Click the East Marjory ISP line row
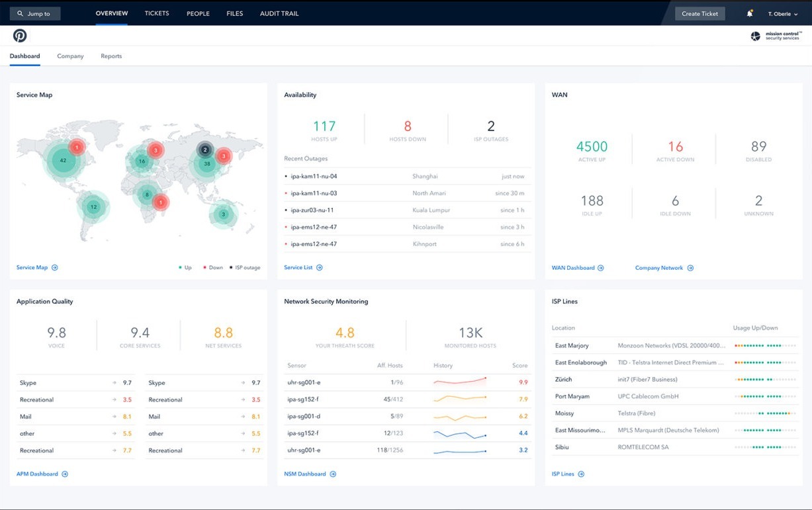Image resolution: width=812 pixels, height=510 pixels. 674,345
